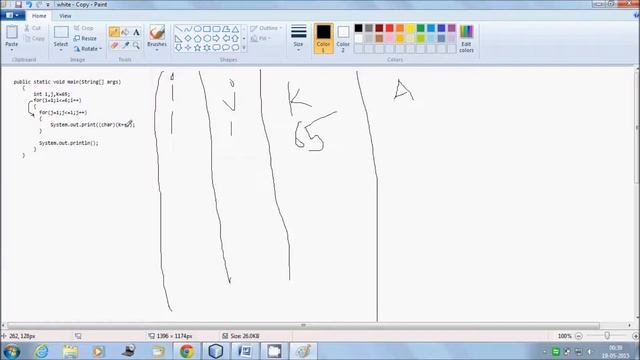Click the Undo arrow in title bar
640x360 pixels.
click(x=29, y=4)
